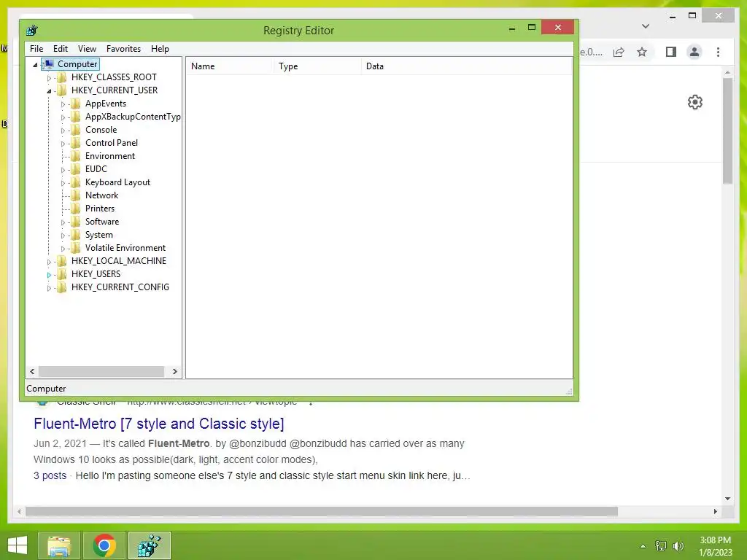Click the Console folder icon
This screenshot has height=560, width=747.
click(75, 130)
